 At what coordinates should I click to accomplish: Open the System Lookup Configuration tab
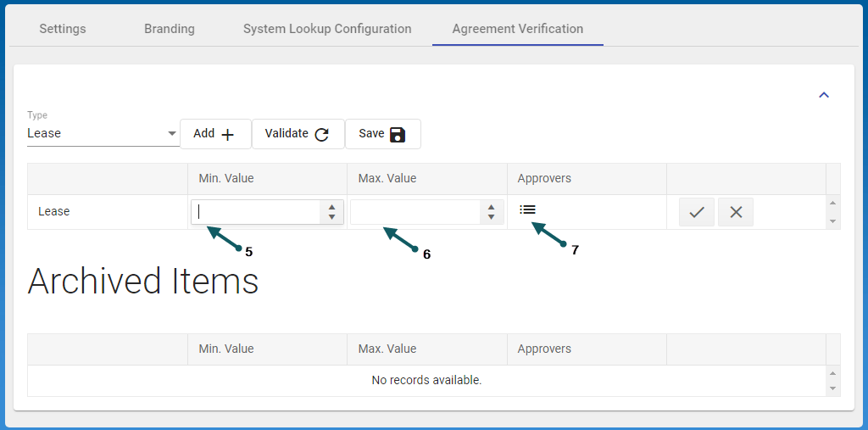[327, 29]
